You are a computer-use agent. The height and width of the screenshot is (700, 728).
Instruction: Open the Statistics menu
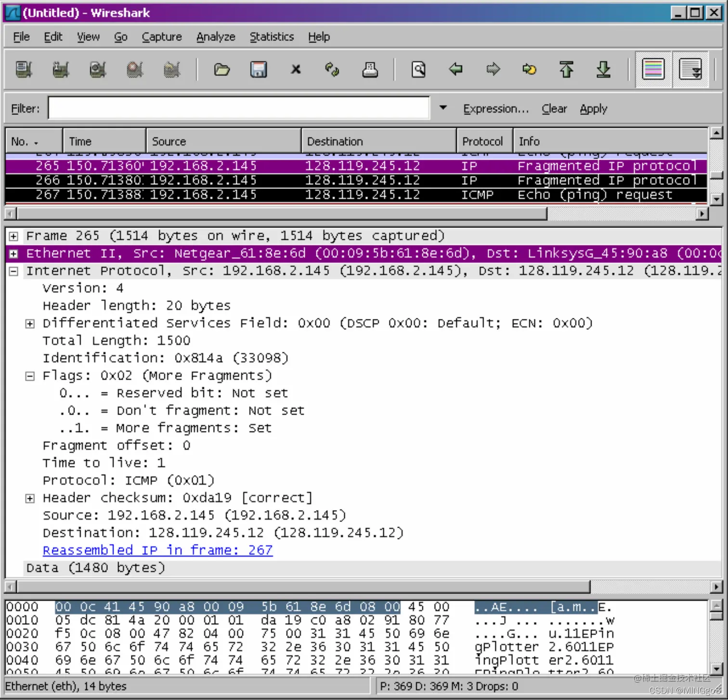pos(272,37)
